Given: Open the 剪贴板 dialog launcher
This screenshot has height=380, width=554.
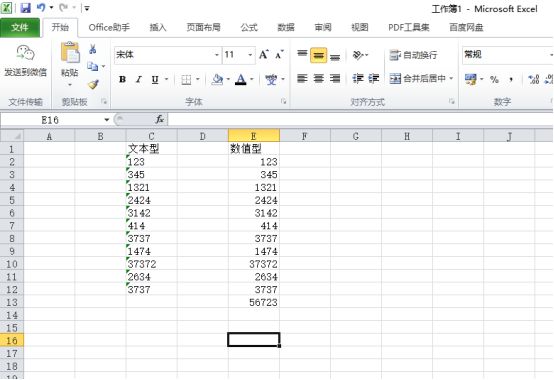Looking at the screenshot, I should [104, 102].
